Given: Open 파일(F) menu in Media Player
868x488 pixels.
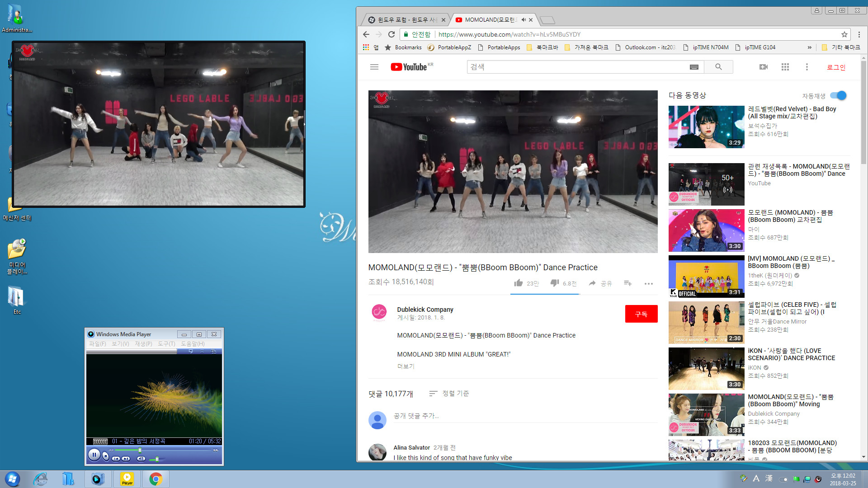Looking at the screenshot, I should (97, 344).
